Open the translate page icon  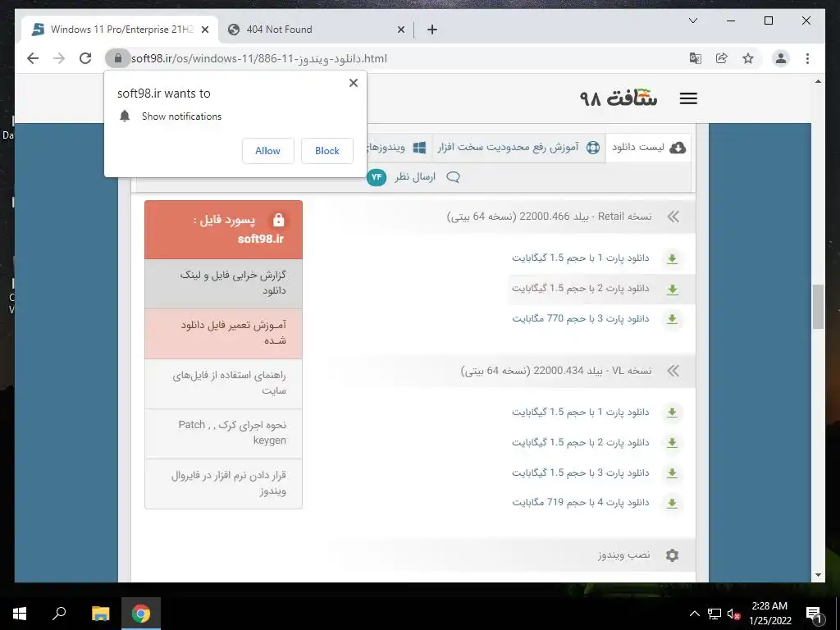[x=696, y=58]
